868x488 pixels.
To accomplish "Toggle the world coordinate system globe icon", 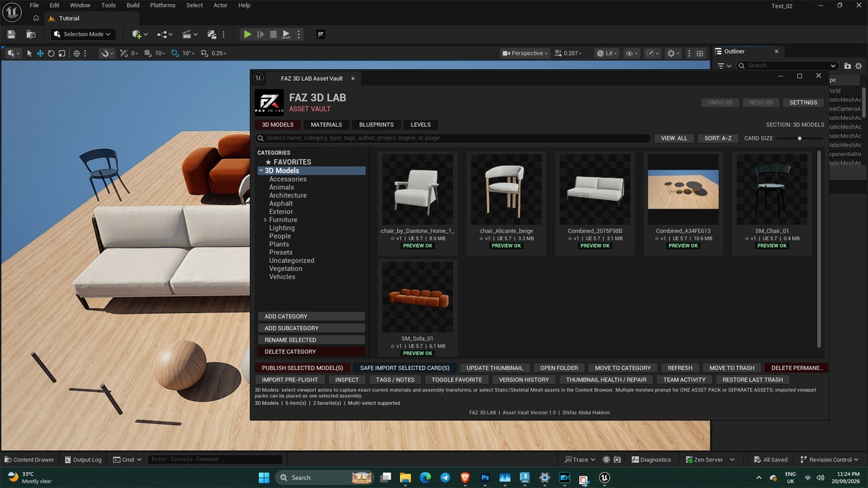I will (x=77, y=53).
